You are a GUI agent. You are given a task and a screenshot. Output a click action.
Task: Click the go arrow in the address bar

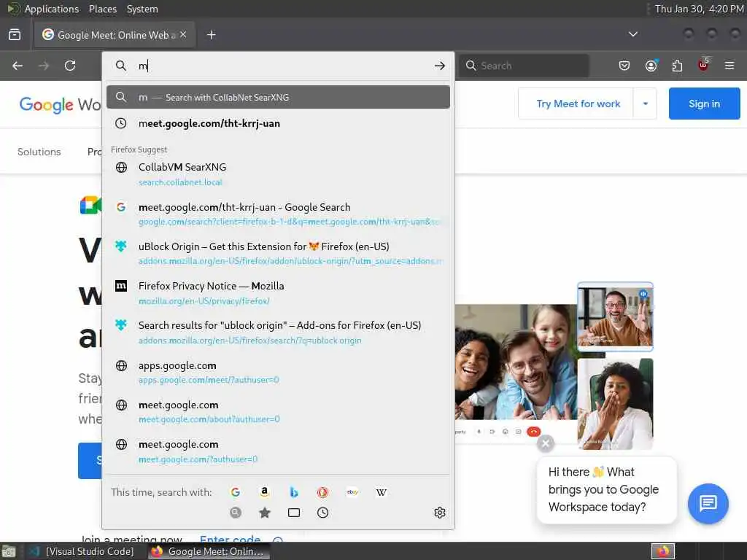click(440, 66)
